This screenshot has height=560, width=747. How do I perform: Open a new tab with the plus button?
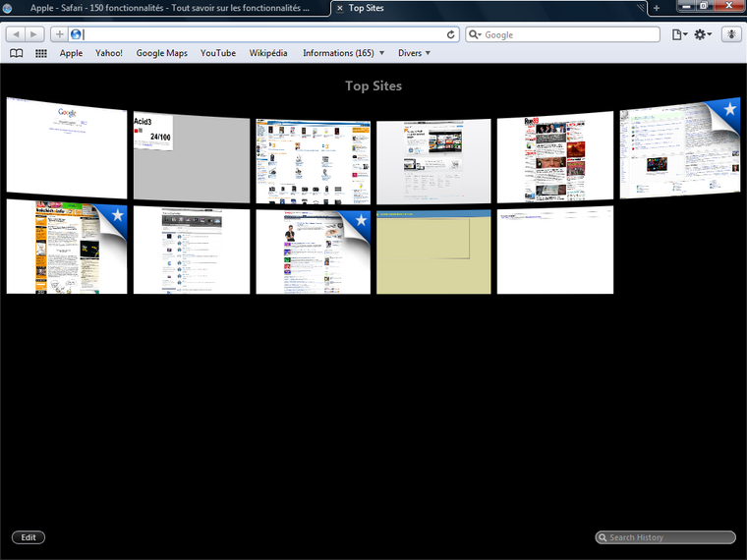click(x=656, y=8)
